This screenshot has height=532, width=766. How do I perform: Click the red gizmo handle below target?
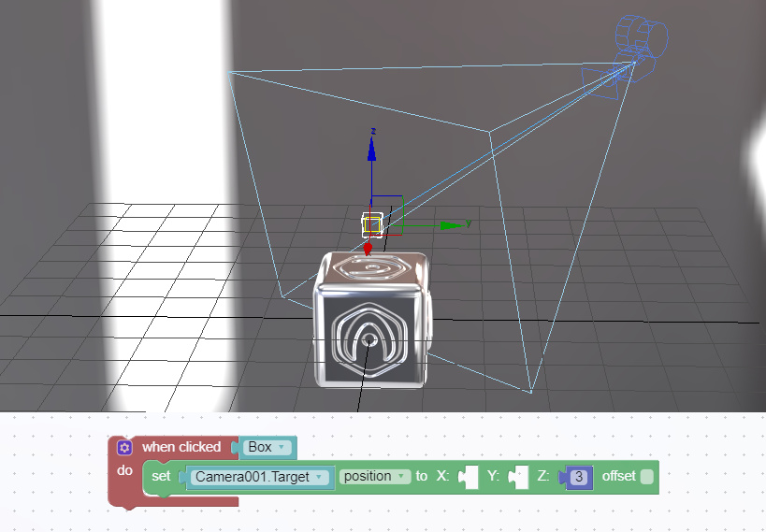tap(368, 249)
